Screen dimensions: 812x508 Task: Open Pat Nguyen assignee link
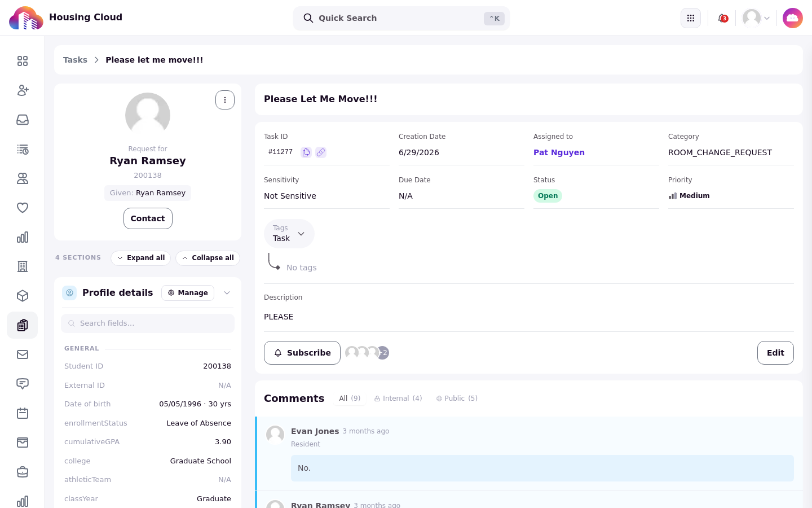click(x=559, y=152)
